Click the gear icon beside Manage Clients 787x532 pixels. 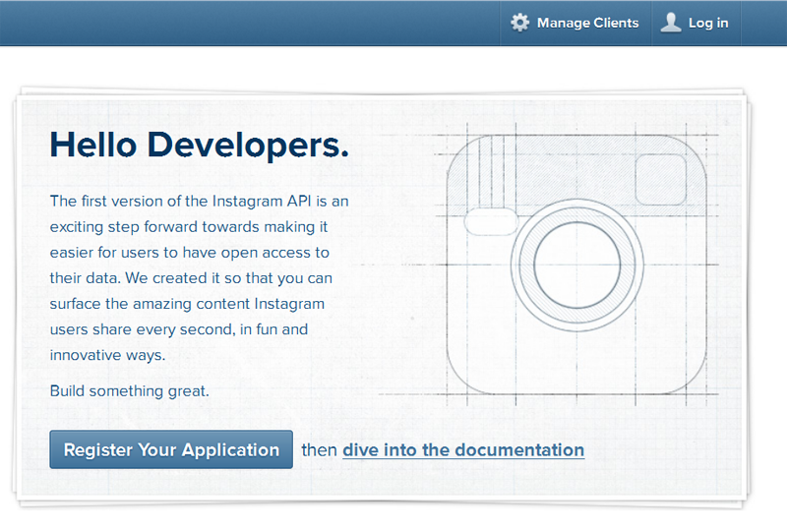pos(520,23)
